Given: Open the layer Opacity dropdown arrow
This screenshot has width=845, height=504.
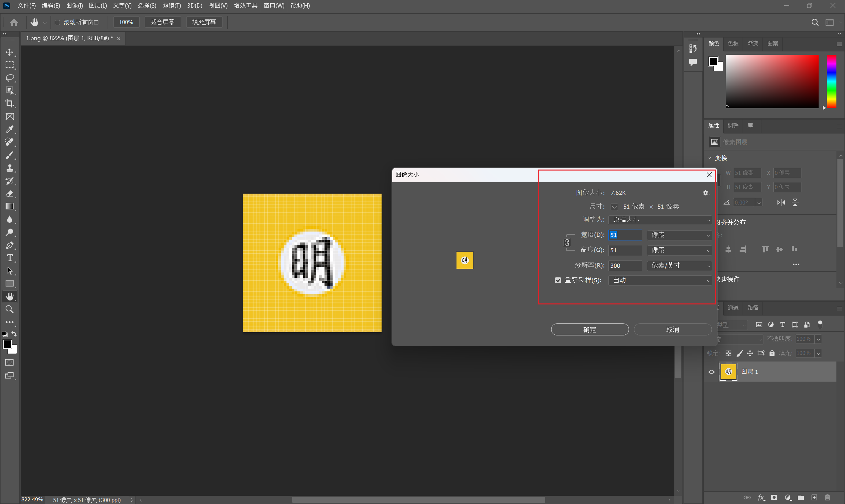Looking at the screenshot, I should tap(819, 339).
